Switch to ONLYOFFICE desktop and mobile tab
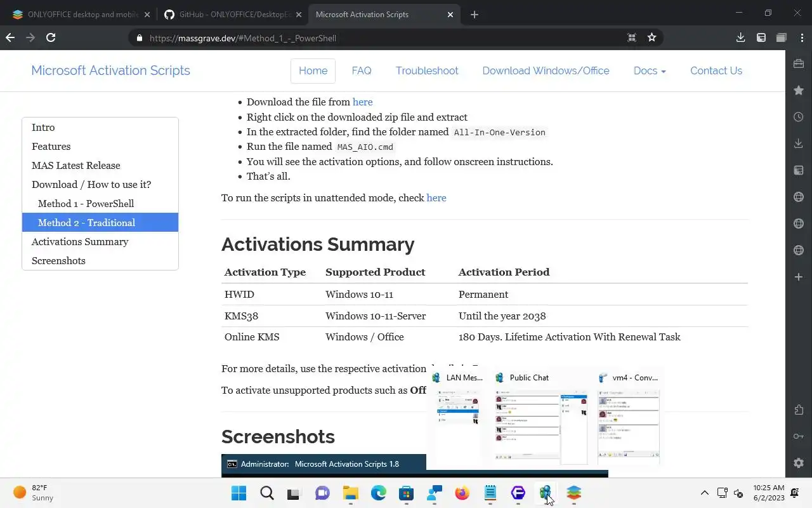The width and height of the screenshot is (812, 508). [83, 14]
